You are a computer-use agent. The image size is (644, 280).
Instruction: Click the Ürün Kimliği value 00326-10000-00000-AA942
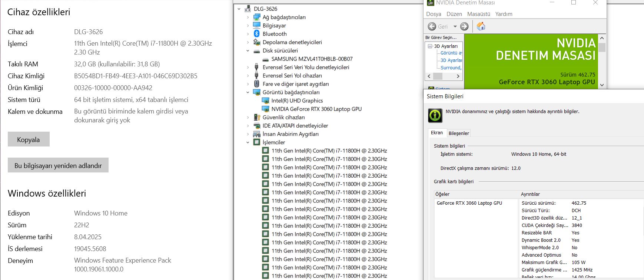113,88
